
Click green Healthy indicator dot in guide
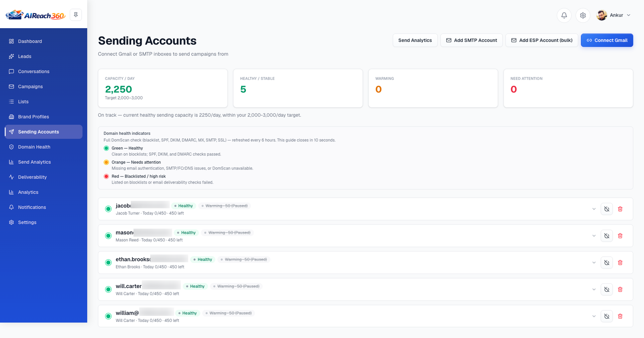tap(106, 148)
